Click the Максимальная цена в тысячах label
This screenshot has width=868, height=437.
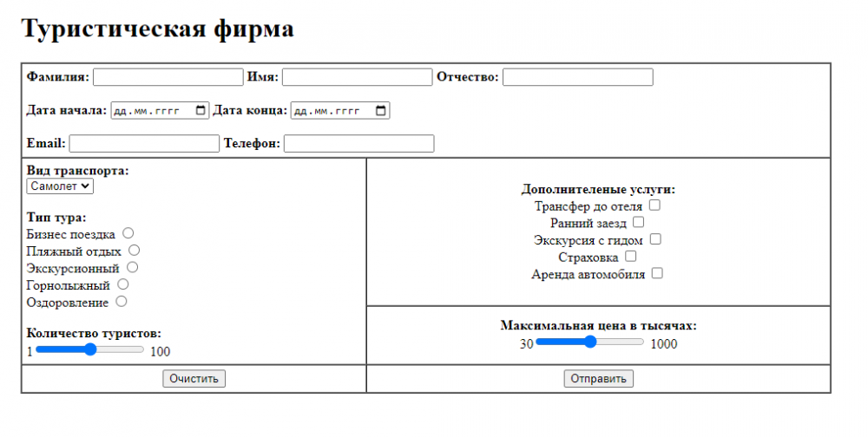tap(598, 325)
